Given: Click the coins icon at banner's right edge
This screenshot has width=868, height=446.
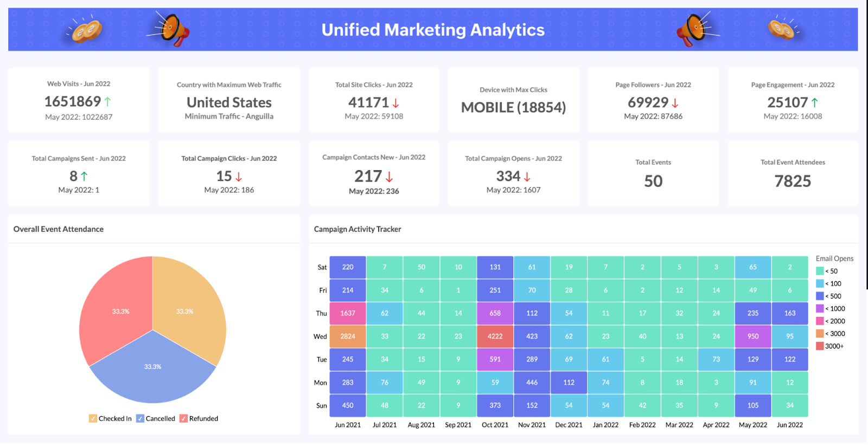Looking at the screenshot, I should click(782, 29).
